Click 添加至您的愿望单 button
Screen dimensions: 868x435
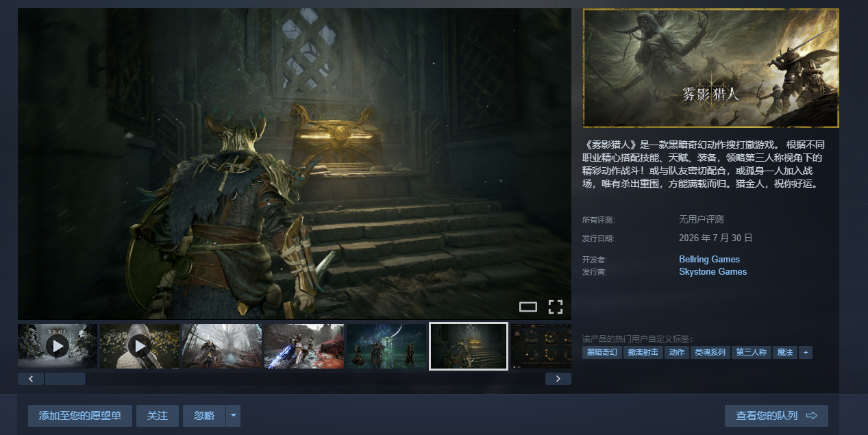(x=80, y=416)
